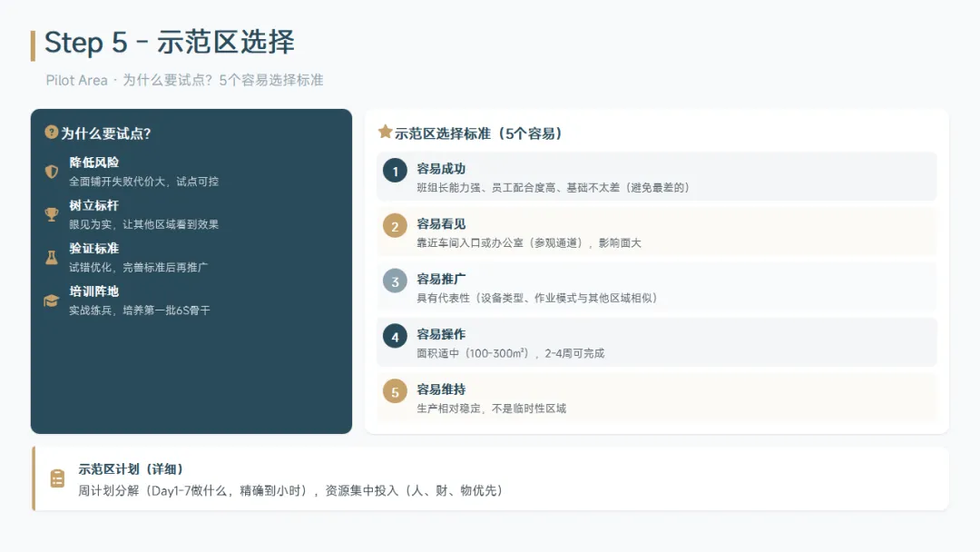Click the 容易推广 heading text
Screen dimensions: 980x552
point(441,279)
